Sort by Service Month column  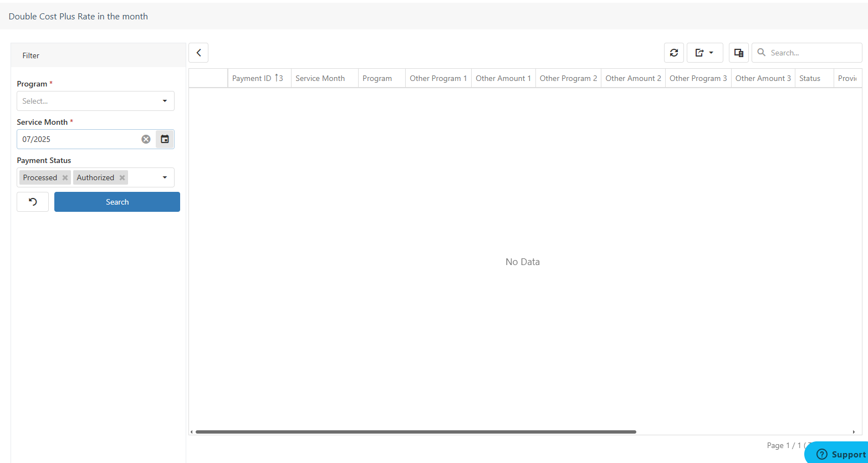pyautogui.click(x=320, y=78)
